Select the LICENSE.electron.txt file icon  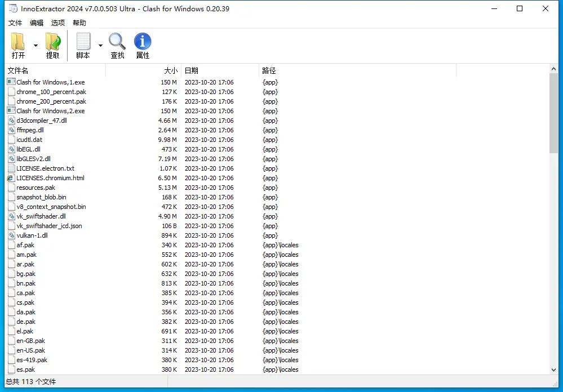pos(11,168)
